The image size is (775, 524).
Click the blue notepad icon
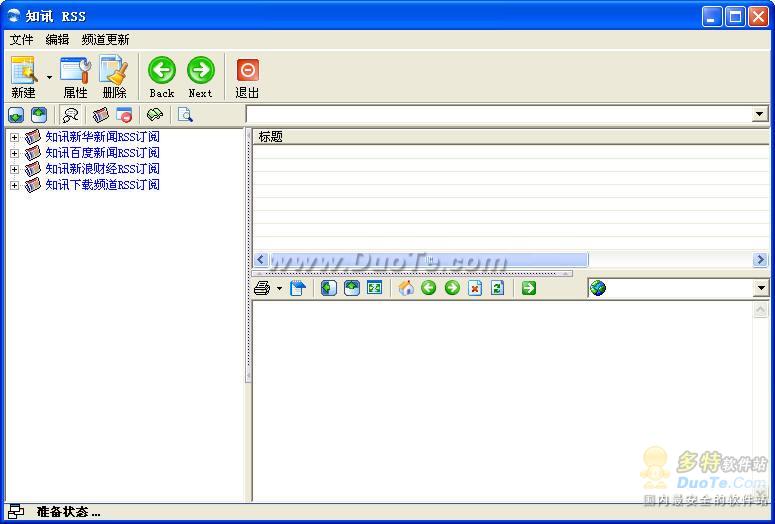click(298, 288)
